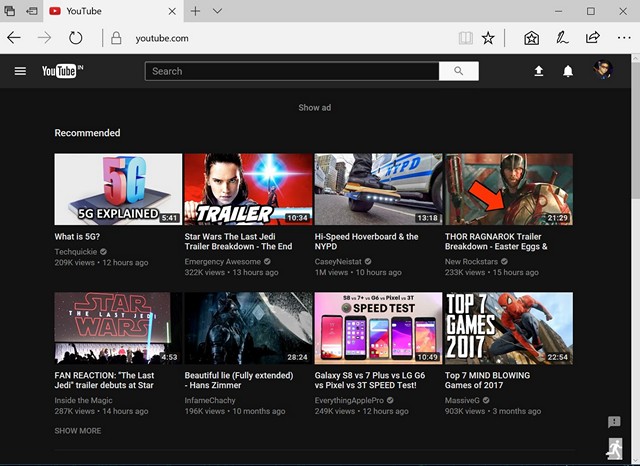Open the YouTube hamburger guide menu
The height and width of the screenshot is (466, 640).
[20, 71]
